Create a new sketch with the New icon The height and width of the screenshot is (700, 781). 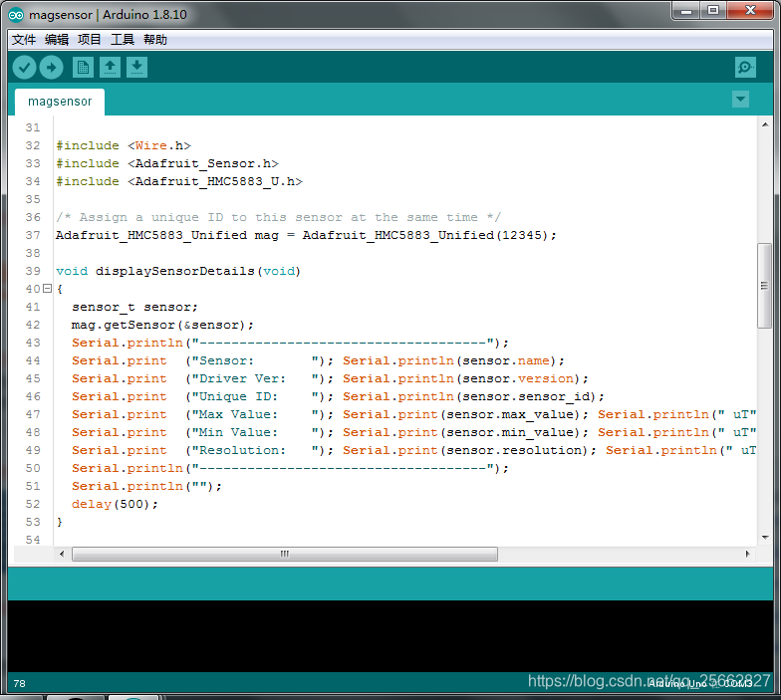pos(83,68)
